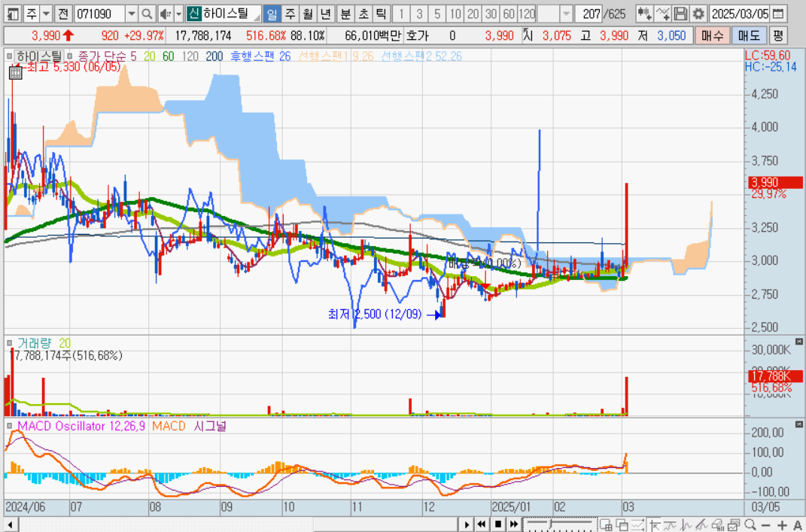Click the stop square button
Viewport: 806px width, 532px height.
tap(498, 524)
